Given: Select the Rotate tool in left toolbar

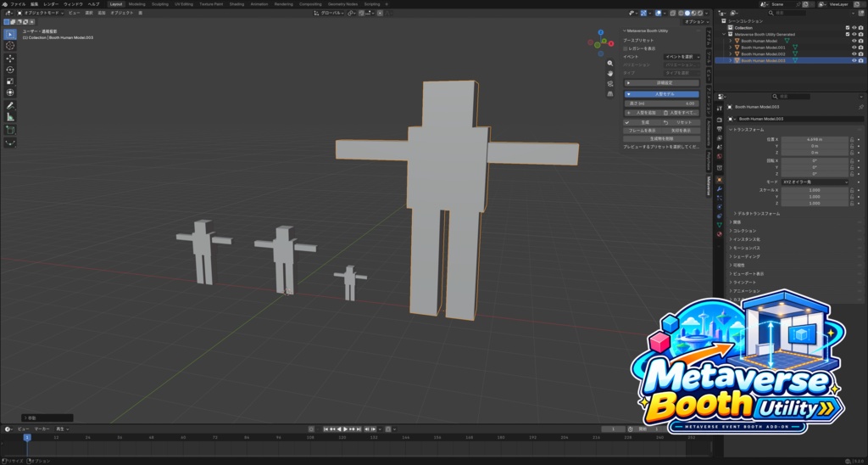Looking at the screenshot, I should point(10,70).
